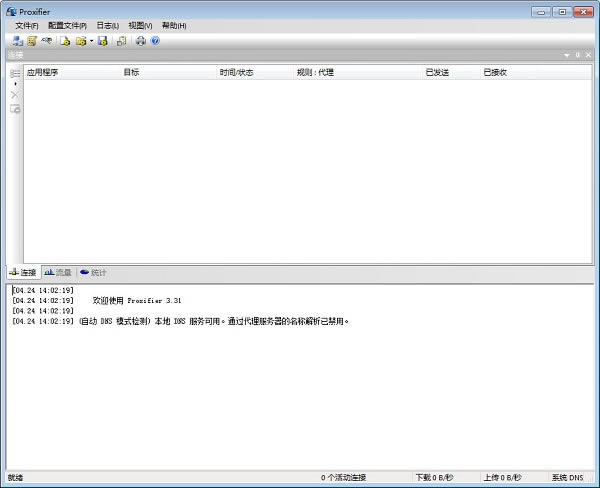Sort by the 应用程序 column header

(72, 72)
